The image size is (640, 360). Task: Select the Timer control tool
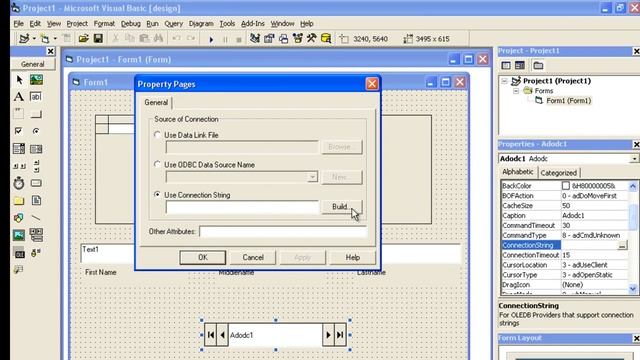pos(19,183)
